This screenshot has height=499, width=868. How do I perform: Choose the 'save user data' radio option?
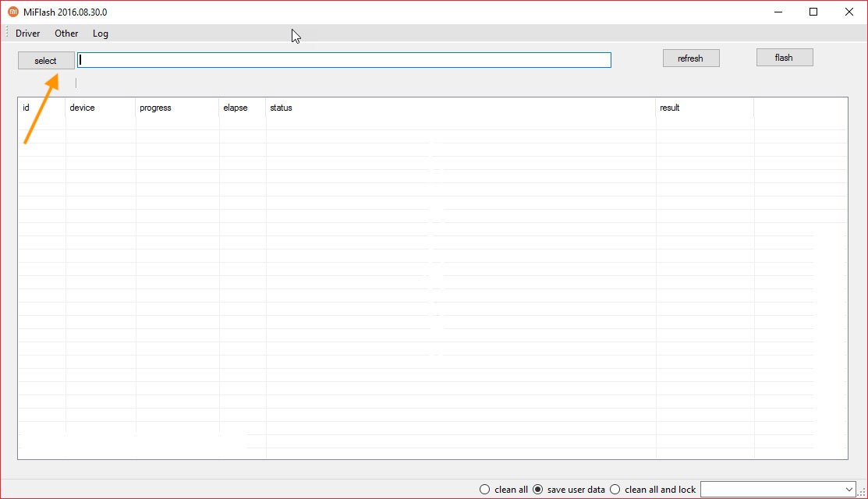[x=538, y=490]
